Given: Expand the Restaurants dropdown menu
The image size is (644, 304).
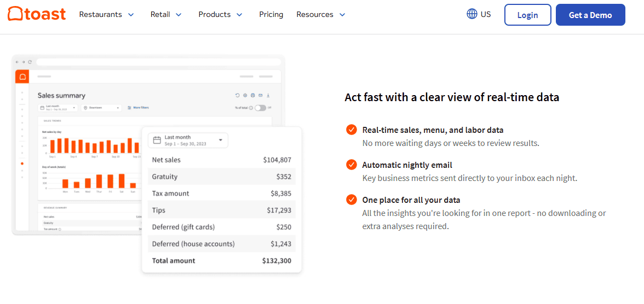Looking at the screenshot, I should 106,15.
